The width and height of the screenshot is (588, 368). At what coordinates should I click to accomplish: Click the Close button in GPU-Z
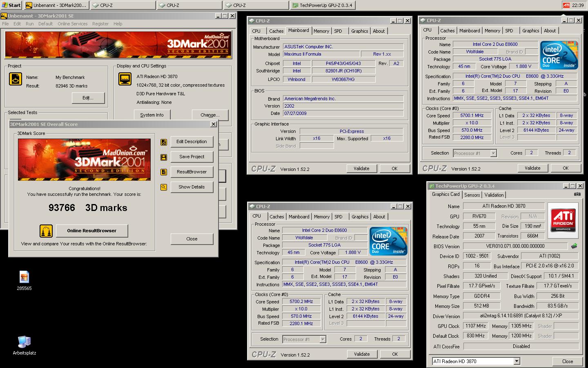coord(568,361)
